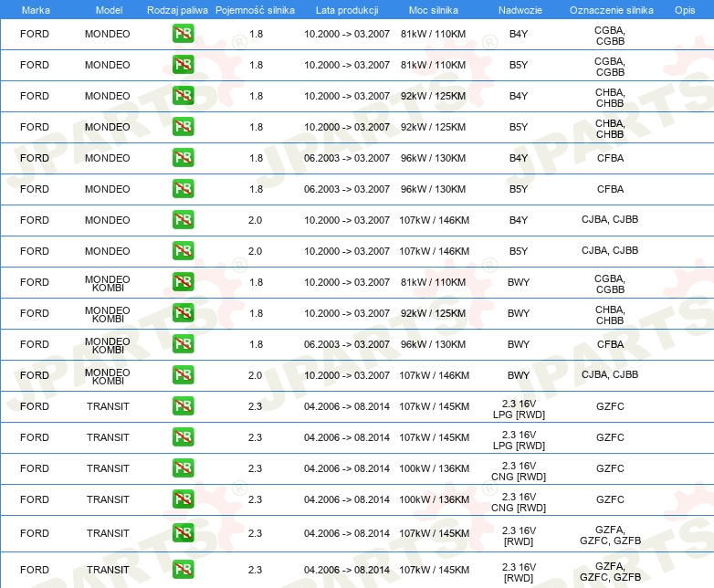Click 2.0 engine capacity in Mondeo B4Y row
The height and width of the screenshot is (588, 714).
[255, 220]
